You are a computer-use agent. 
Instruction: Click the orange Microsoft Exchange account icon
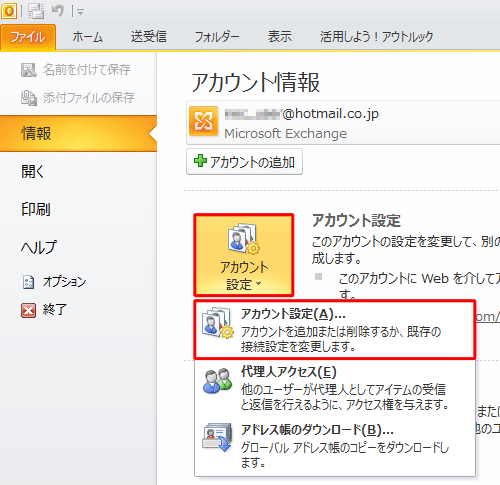click(204, 121)
